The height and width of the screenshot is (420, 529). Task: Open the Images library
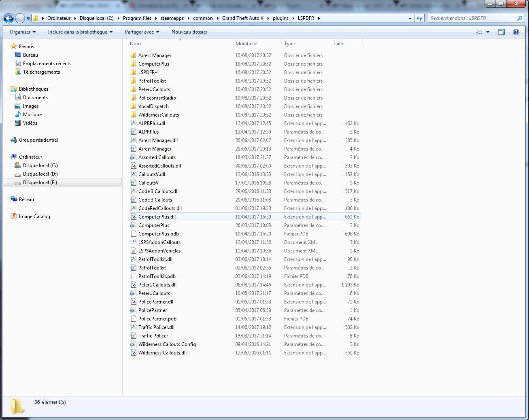pyautogui.click(x=31, y=106)
